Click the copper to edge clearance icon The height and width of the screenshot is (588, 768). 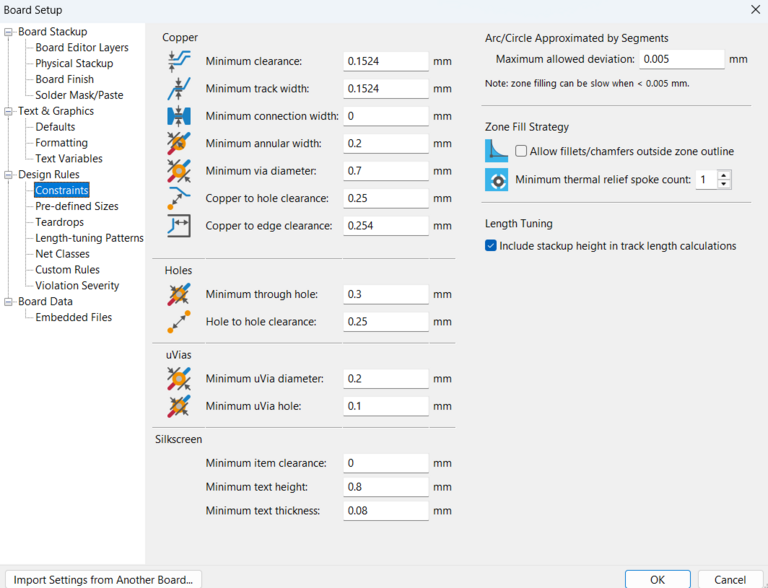tap(179, 226)
